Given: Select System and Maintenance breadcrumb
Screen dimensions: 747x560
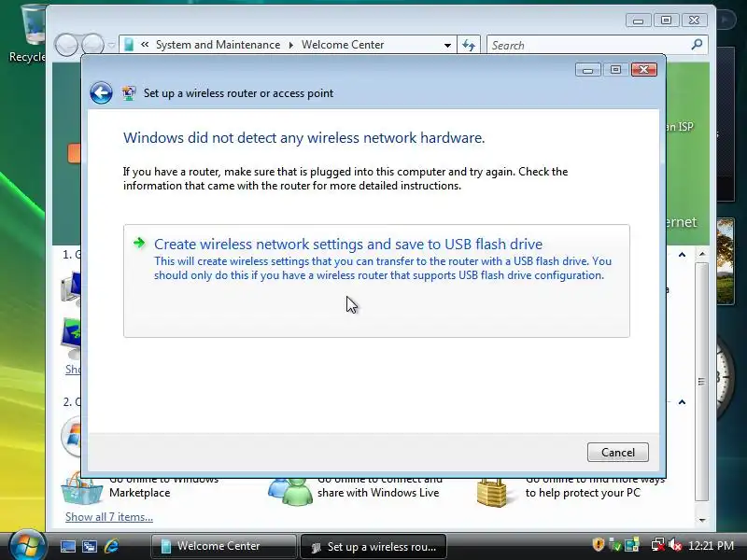Looking at the screenshot, I should [x=218, y=45].
